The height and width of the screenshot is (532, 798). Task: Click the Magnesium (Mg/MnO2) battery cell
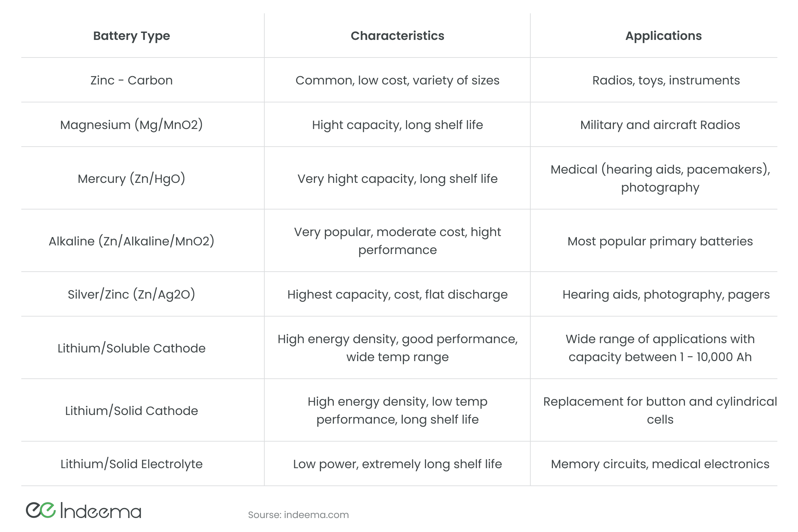click(131, 125)
